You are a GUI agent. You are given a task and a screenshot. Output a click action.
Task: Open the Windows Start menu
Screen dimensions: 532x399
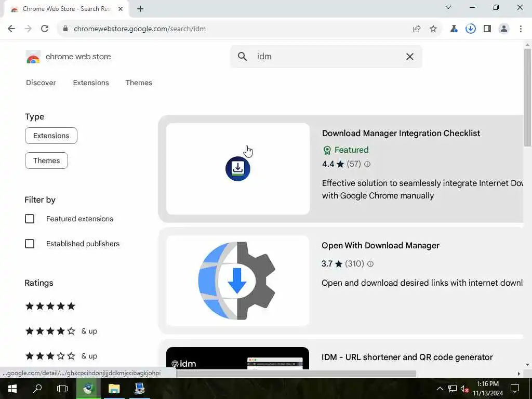12,389
